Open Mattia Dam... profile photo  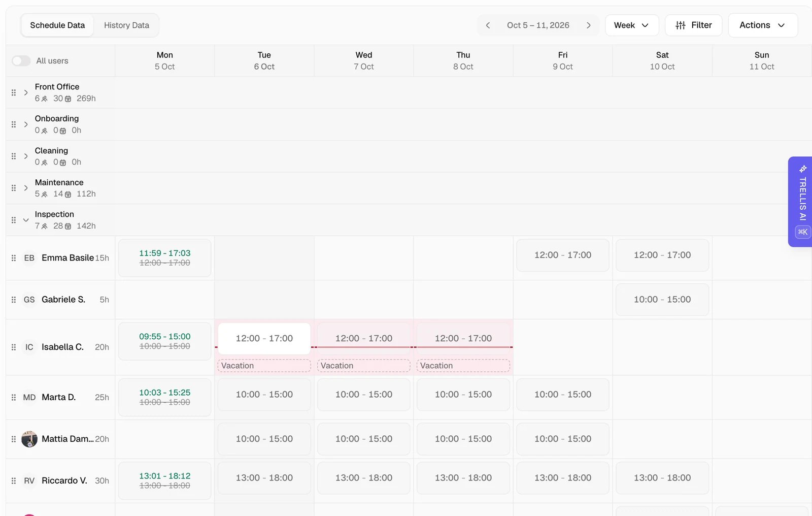[x=29, y=439]
